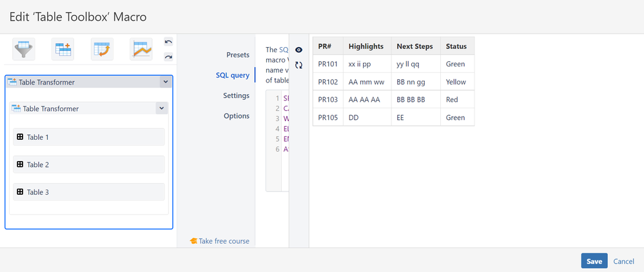Add a Table Transformer macro from toolbar

[x=63, y=49]
